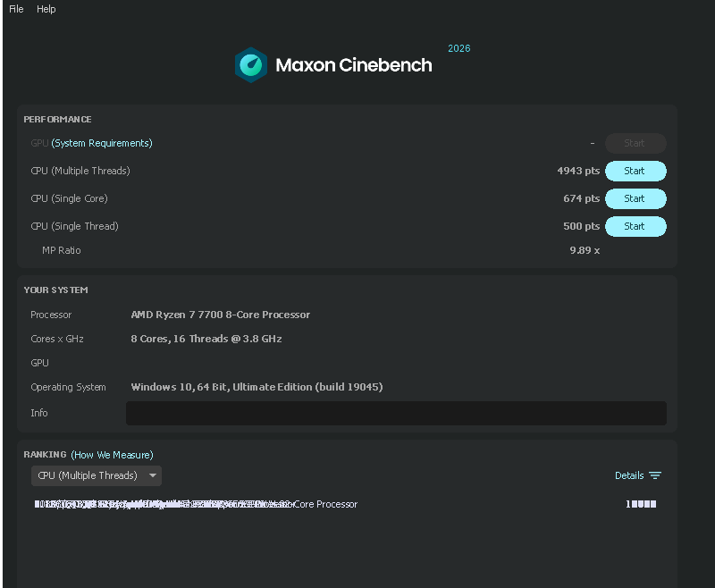
Task: Select the Core Processor ranking entry
Action: point(196,504)
